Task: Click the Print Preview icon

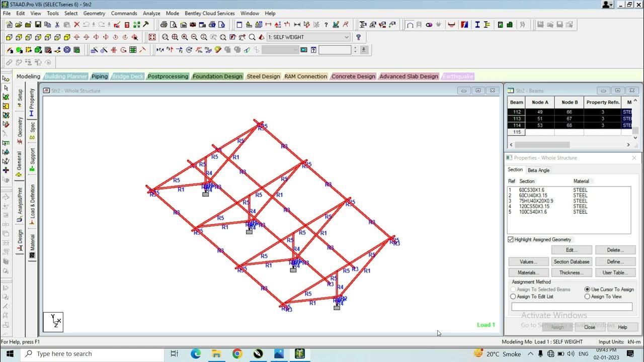Action: (x=173, y=24)
